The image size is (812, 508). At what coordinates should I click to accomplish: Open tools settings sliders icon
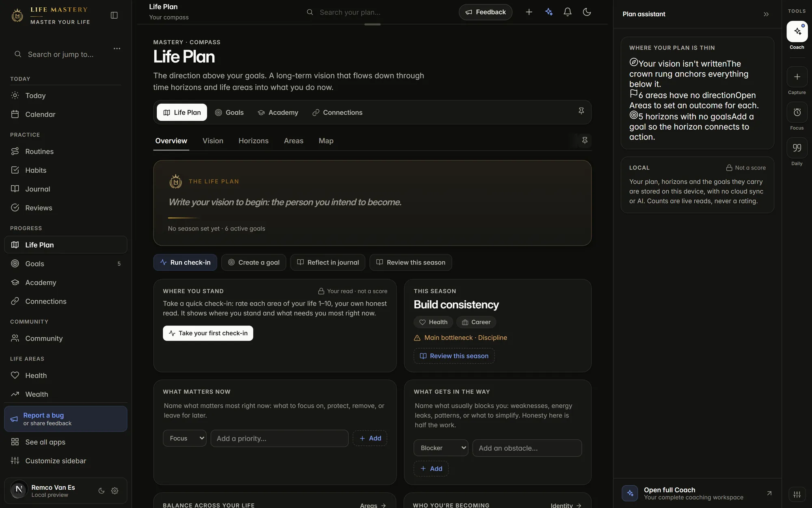[x=797, y=494]
